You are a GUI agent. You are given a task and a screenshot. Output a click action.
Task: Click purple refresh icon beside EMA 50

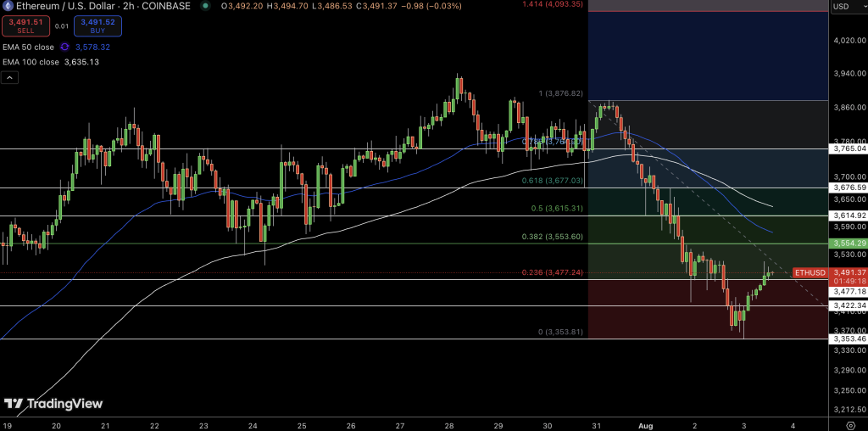click(x=64, y=48)
